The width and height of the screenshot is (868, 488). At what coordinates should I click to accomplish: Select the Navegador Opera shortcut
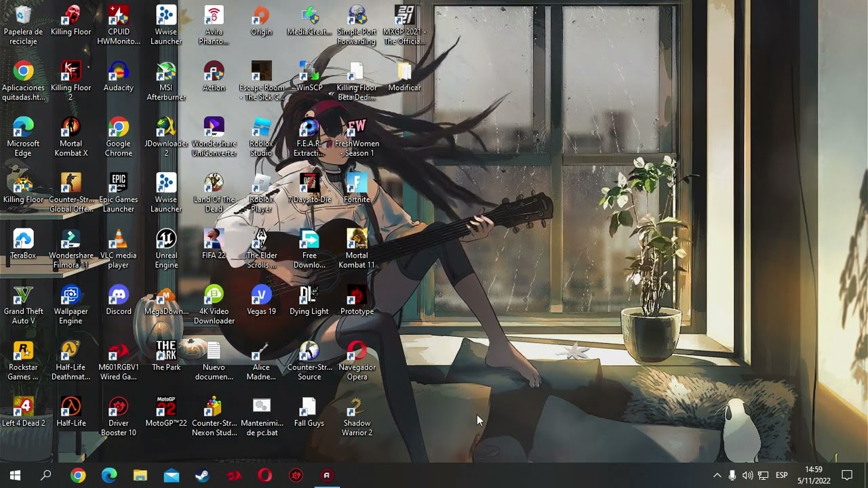coord(357,361)
